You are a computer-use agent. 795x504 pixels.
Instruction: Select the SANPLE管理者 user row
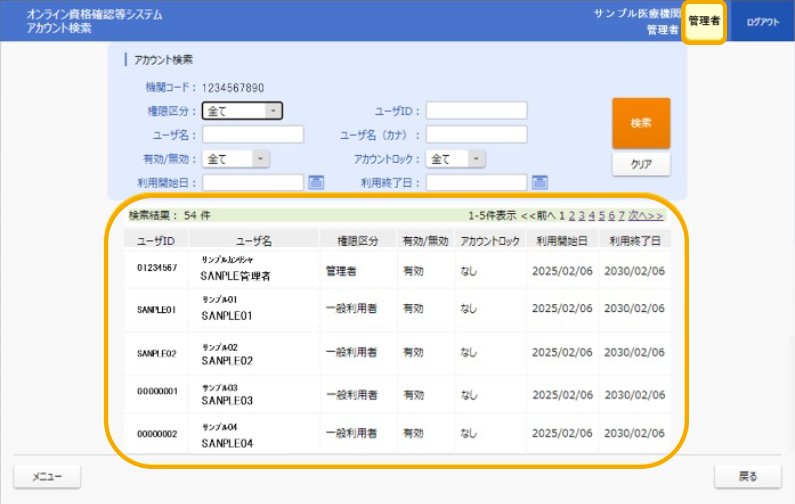tap(397, 269)
